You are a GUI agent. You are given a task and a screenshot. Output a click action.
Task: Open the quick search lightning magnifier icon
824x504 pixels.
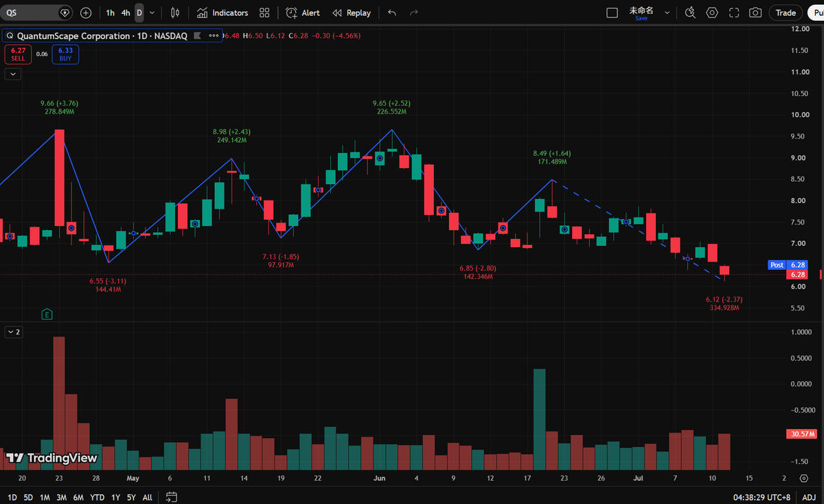point(691,13)
